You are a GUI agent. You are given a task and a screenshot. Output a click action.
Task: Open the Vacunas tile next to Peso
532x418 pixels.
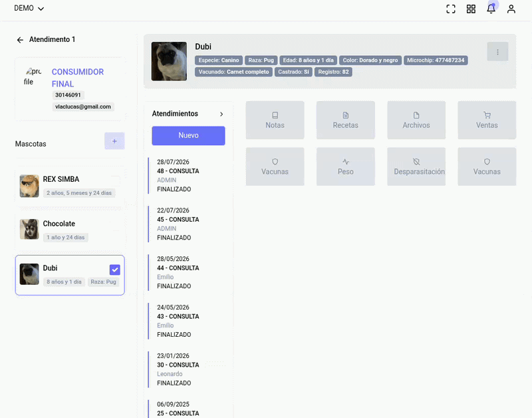point(275,166)
